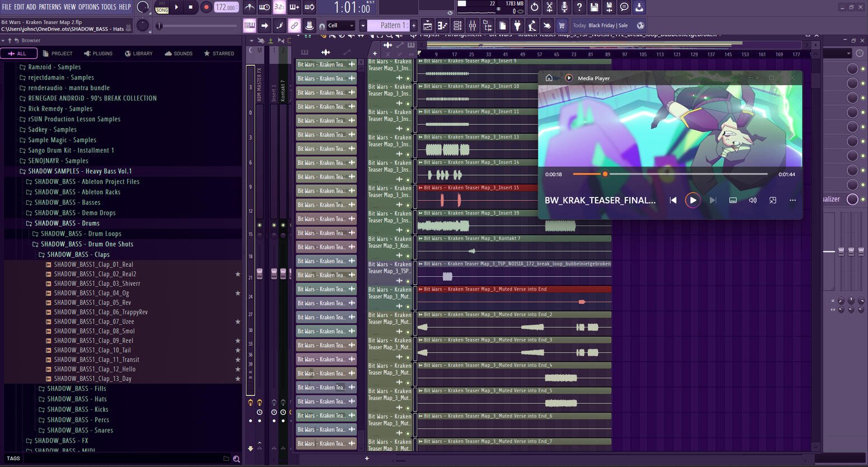Click the Media Player seek bar handle
This screenshot has height=467, width=868.
click(605, 174)
